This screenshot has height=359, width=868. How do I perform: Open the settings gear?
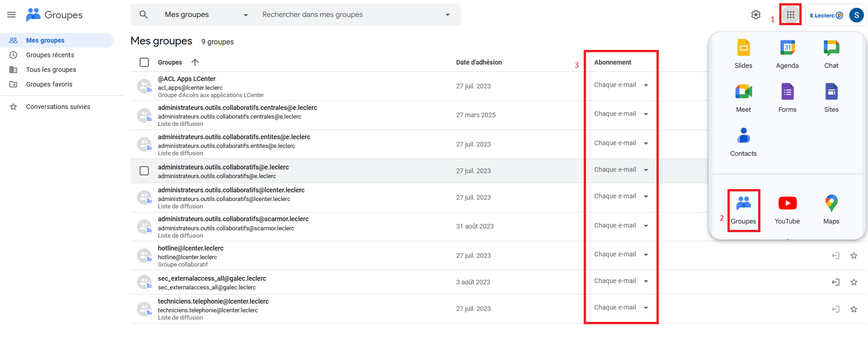(756, 15)
